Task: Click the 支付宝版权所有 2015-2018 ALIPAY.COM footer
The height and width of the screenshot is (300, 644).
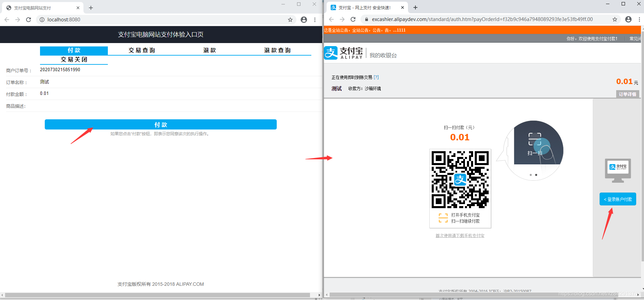Action: [x=161, y=284]
